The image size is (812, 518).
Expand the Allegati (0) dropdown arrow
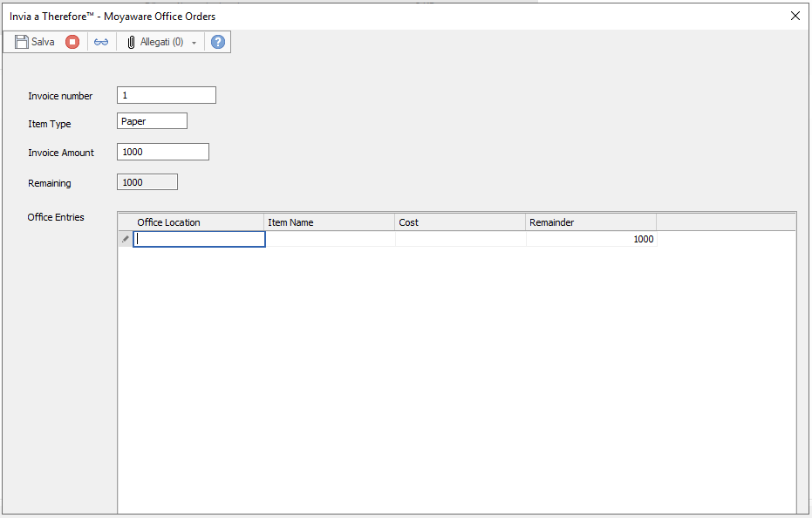194,41
